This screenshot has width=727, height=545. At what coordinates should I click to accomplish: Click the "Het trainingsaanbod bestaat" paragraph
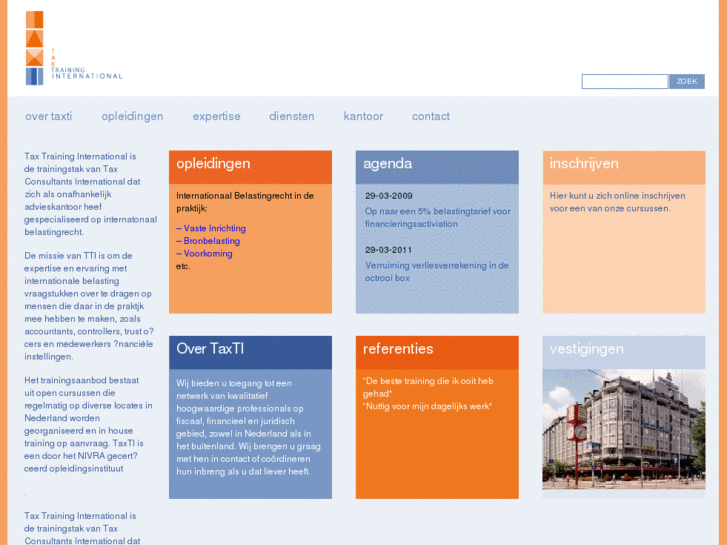pos(88,424)
